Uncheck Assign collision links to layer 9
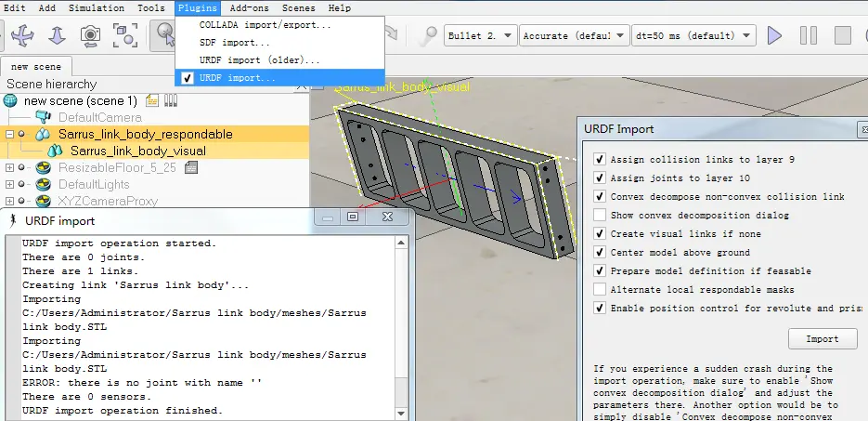868x421 pixels. click(x=600, y=160)
